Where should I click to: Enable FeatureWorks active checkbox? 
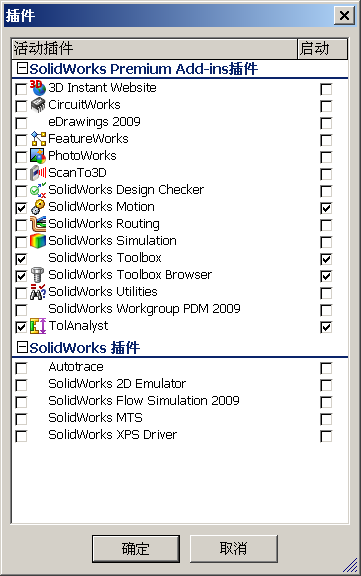[21, 140]
